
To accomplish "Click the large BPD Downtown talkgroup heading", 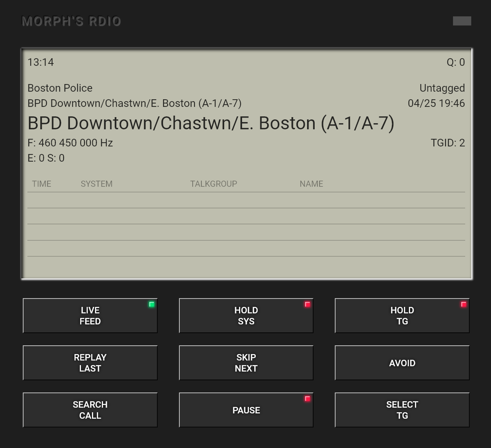I will (x=211, y=123).
